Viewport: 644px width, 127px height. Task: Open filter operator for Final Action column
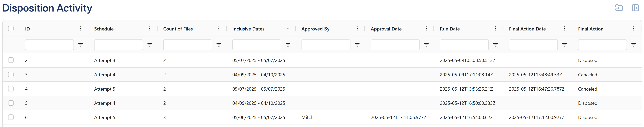[x=633, y=45]
